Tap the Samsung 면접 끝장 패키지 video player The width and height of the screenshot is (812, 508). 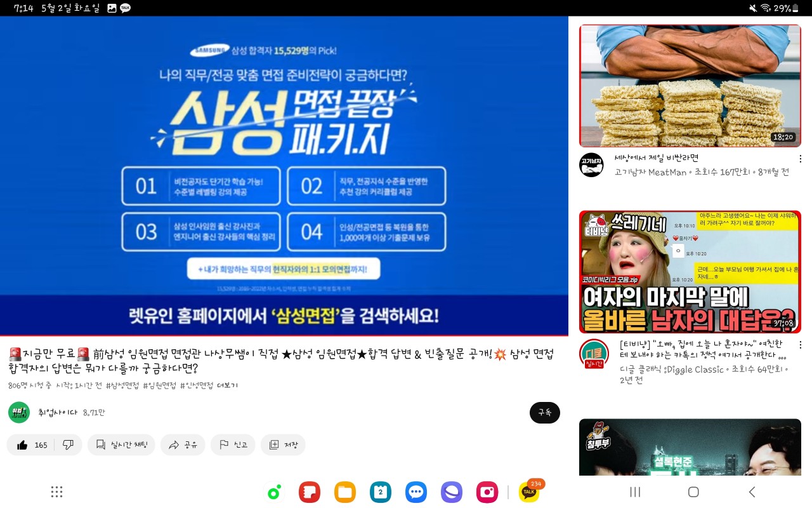pos(284,176)
